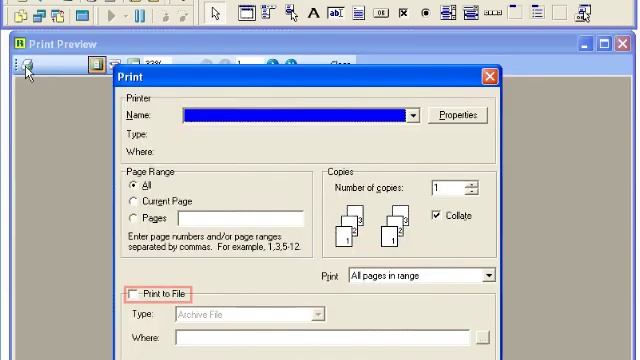Choose the multi-line text edit tool icon

tap(358, 13)
